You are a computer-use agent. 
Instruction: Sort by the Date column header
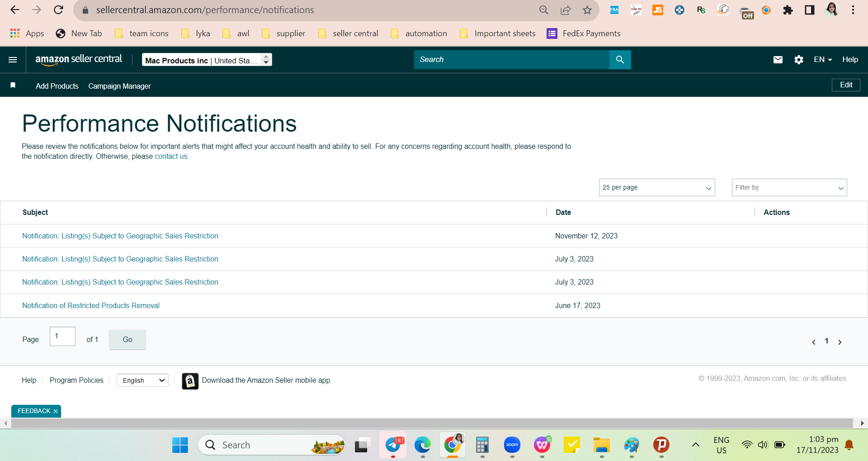click(563, 213)
